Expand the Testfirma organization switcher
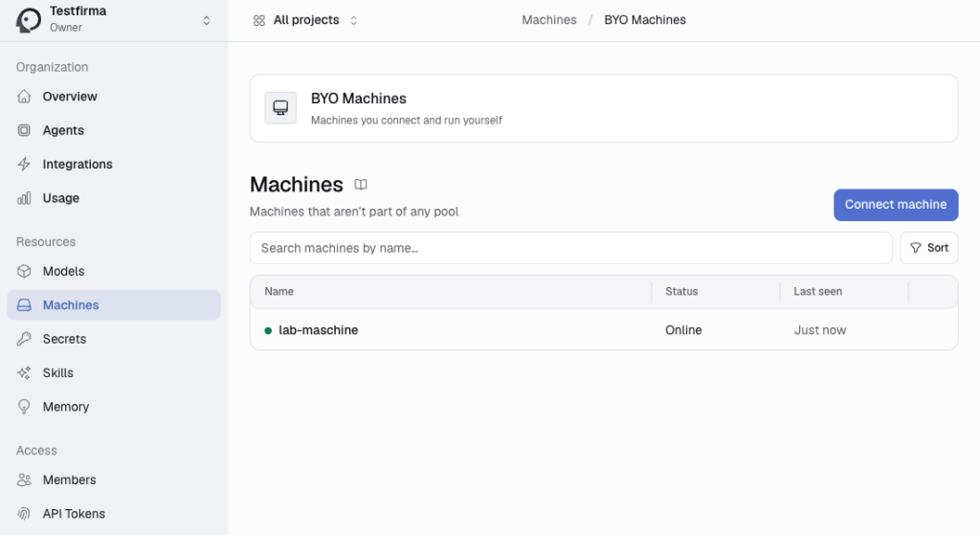 [x=207, y=21]
